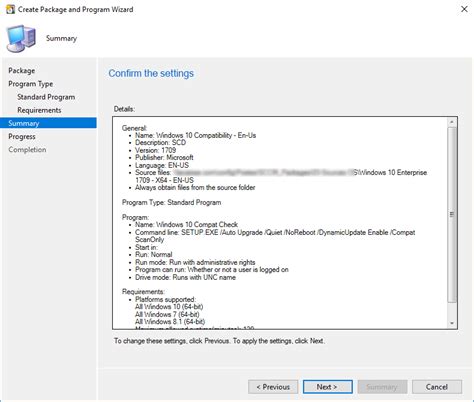This screenshot has width=474, height=402.
Task: Click 'All Windows 7 (64-bit)' entry
Action: tap(167, 314)
